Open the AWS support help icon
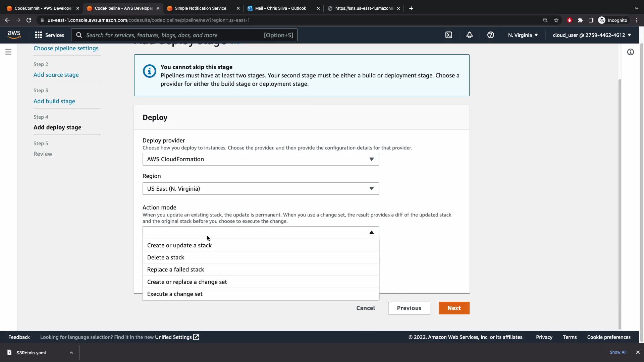 coord(490,35)
